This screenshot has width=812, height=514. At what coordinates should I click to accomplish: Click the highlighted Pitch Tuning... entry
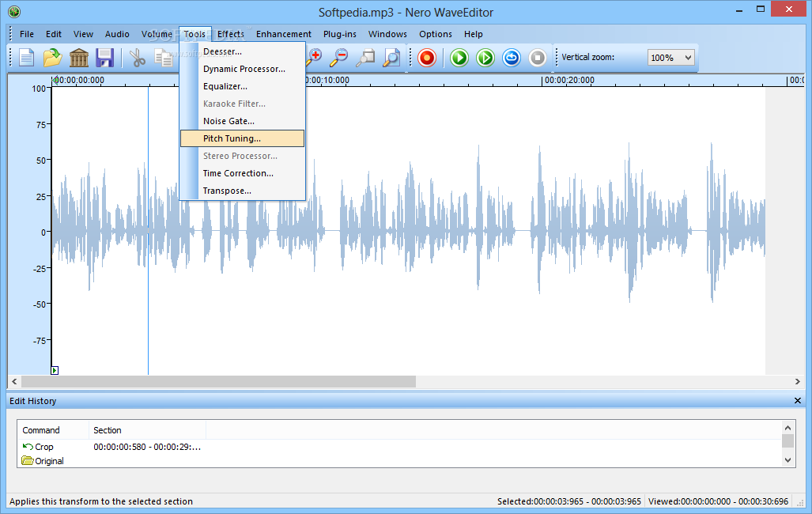(x=243, y=138)
